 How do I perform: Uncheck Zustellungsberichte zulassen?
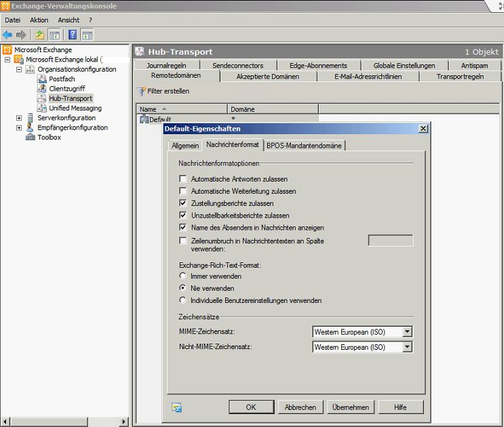click(183, 203)
